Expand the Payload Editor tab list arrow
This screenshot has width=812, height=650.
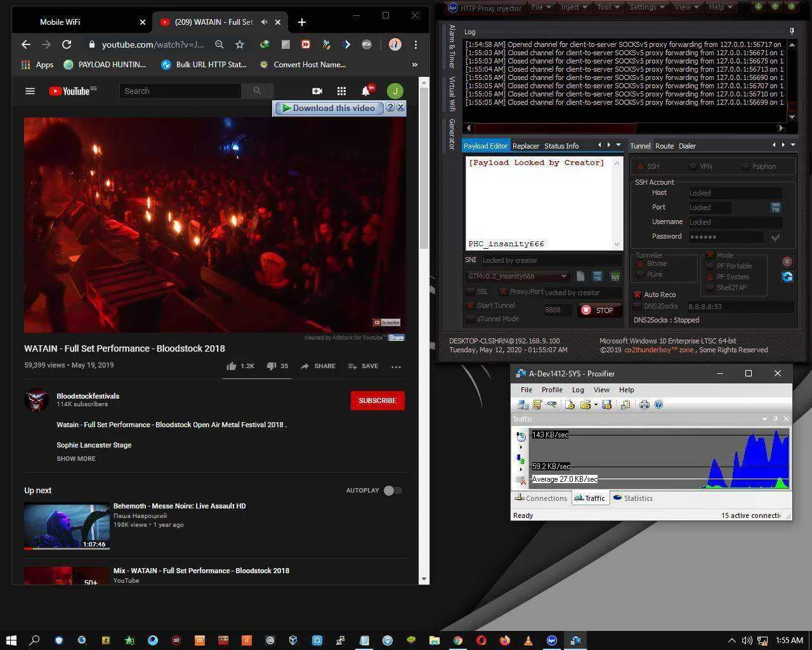click(619, 145)
